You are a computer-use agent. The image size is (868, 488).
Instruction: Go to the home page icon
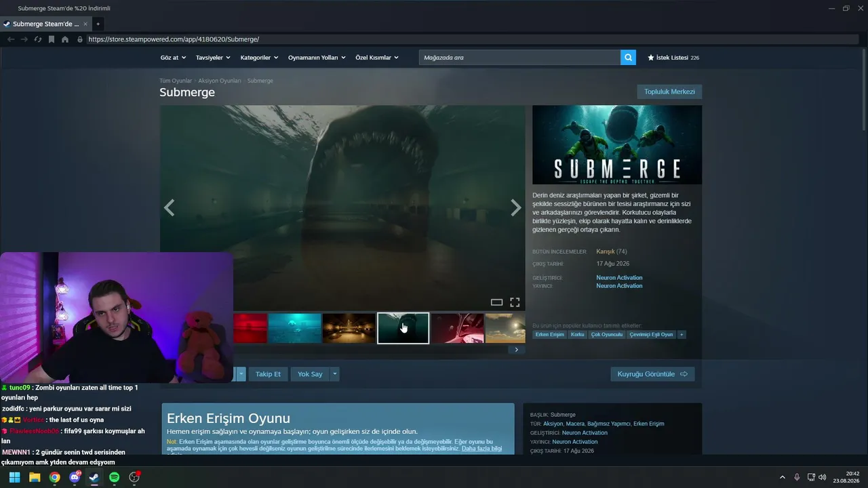pyautogui.click(x=65, y=39)
